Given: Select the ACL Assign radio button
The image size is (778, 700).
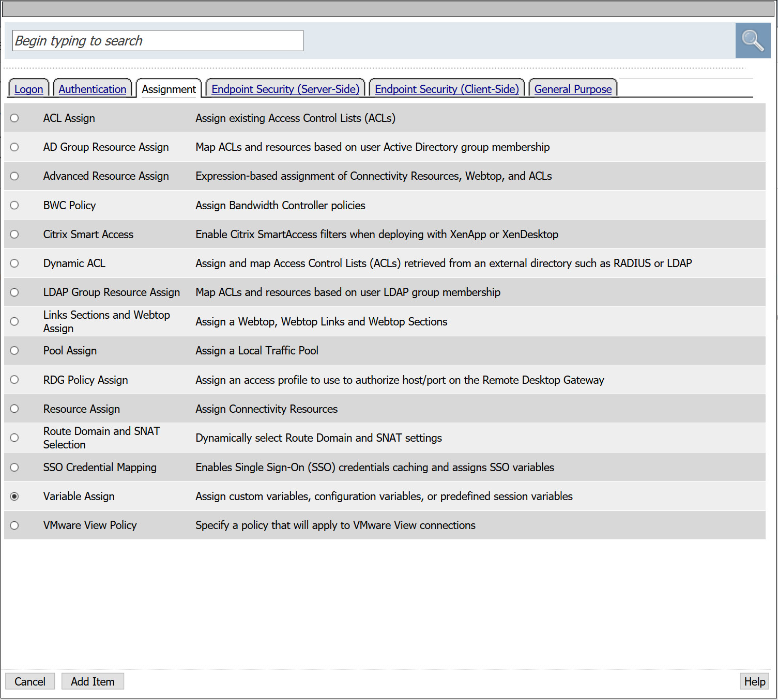Looking at the screenshot, I should tap(14, 118).
